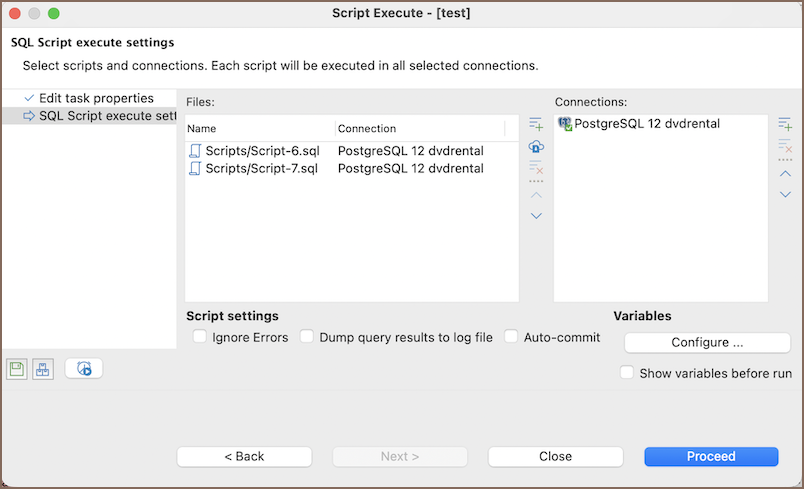The image size is (804, 489).
Task: Move connection down with the arrow icon
Action: (785, 195)
